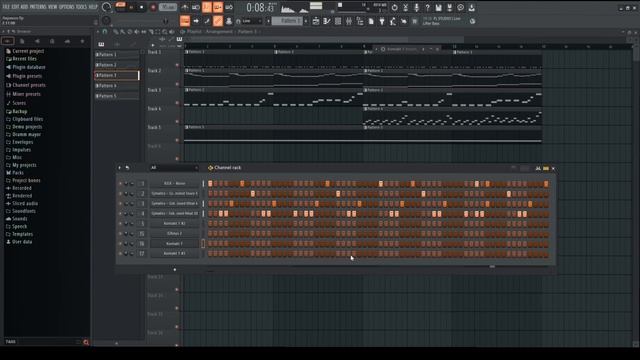Open the pattern selector dropdown

click(287, 21)
